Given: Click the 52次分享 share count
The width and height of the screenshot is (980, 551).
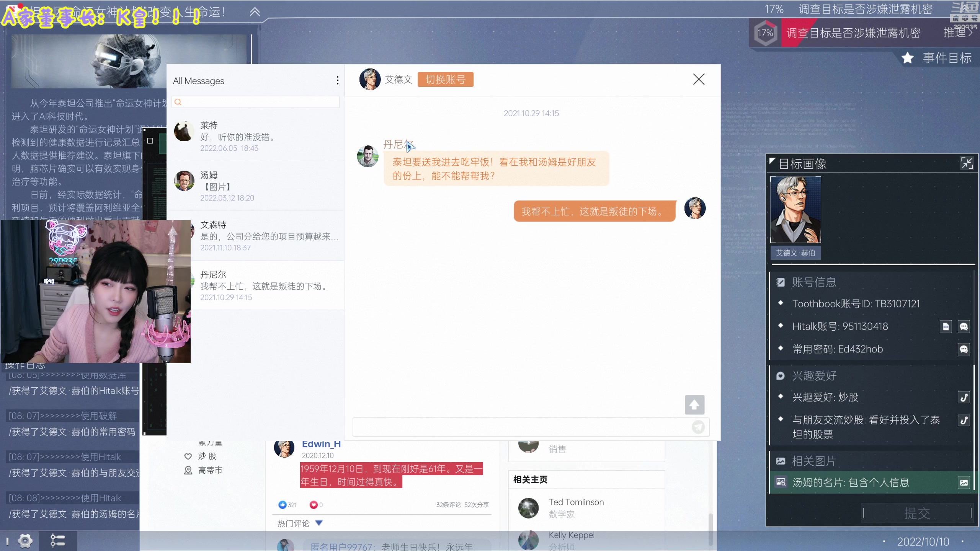Looking at the screenshot, I should 477,505.
